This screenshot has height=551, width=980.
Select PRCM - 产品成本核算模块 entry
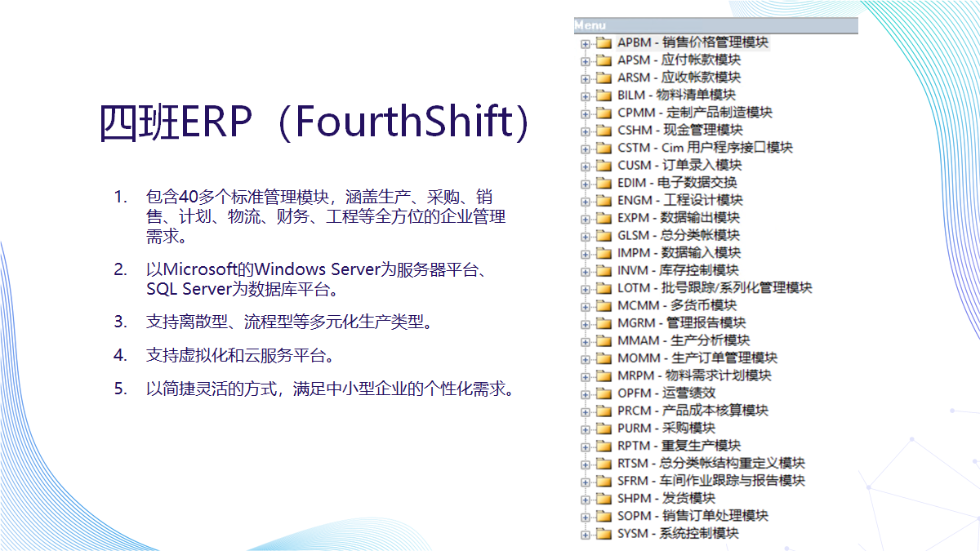coord(693,411)
